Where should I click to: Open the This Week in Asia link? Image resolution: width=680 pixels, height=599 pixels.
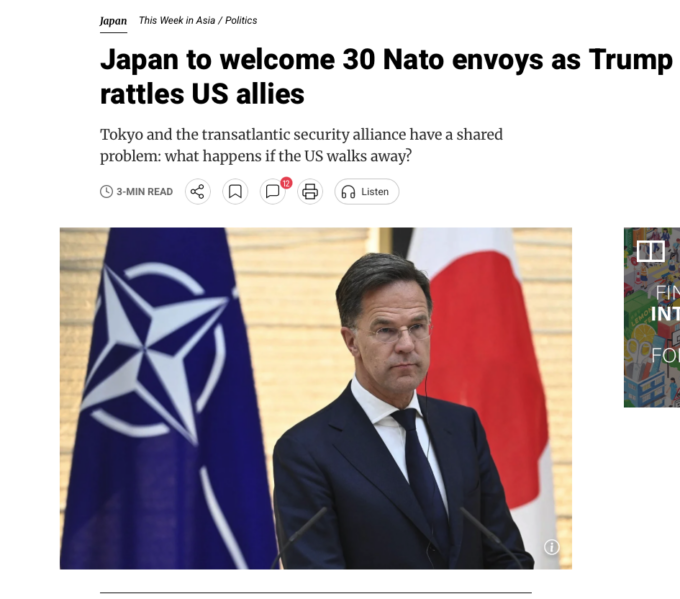tap(177, 20)
